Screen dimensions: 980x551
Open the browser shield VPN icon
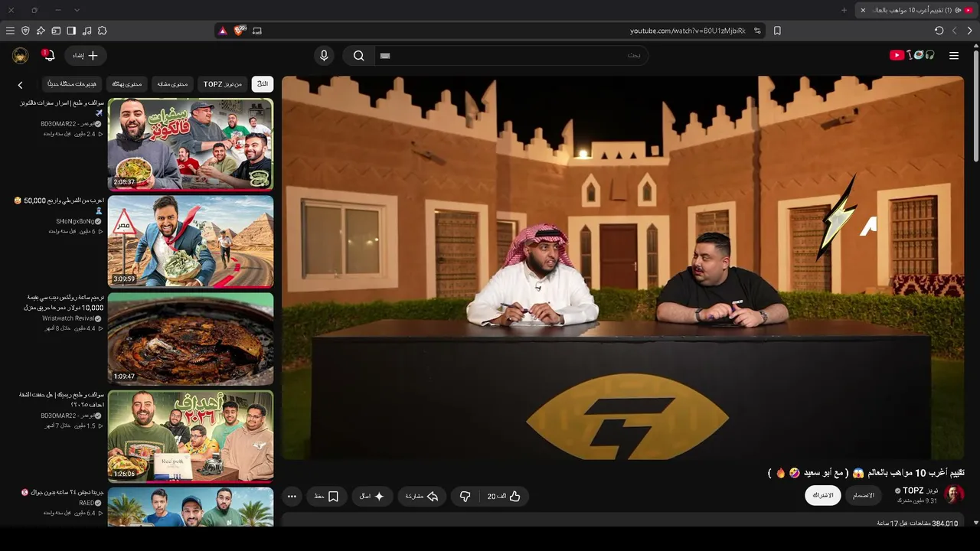pyautogui.click(x=25, y=31)
